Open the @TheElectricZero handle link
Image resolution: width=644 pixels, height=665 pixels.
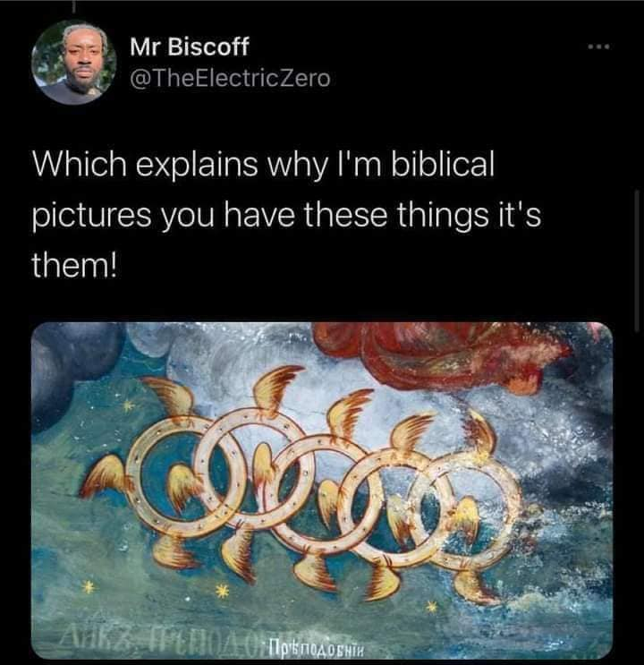[x=230, y=78]
